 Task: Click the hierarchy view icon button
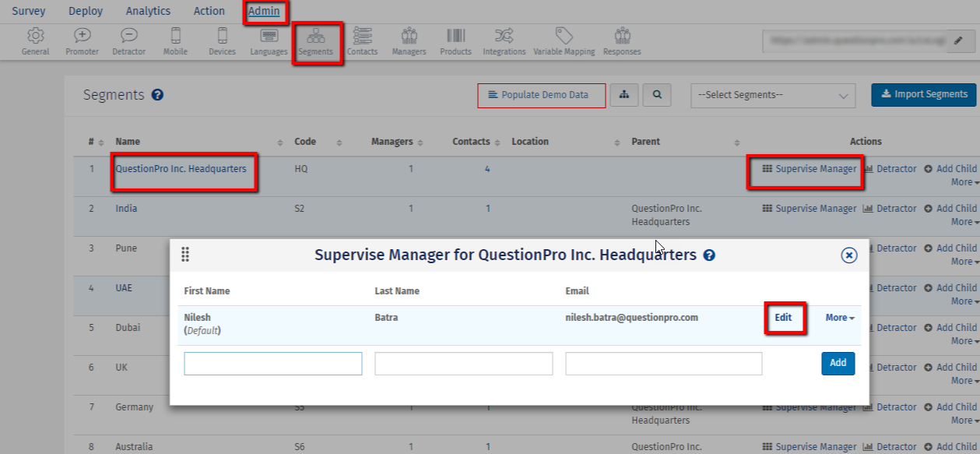624,95
